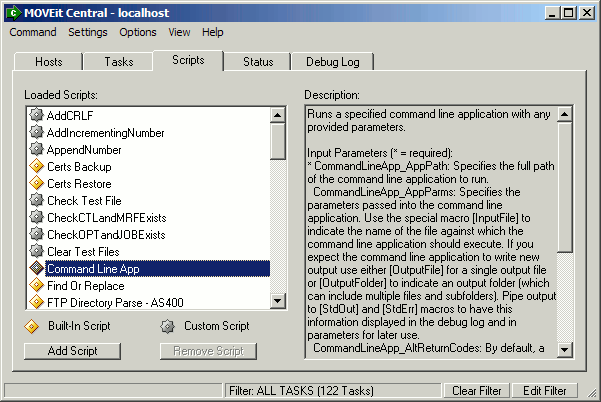Click the window resize grip
The image size is (601, 402).
click(593, 393)
